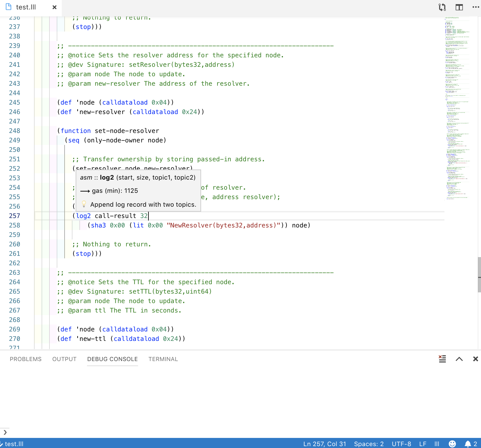Click the log2 signature in hover tooltip
481x448 pixels.
[138, 177]
